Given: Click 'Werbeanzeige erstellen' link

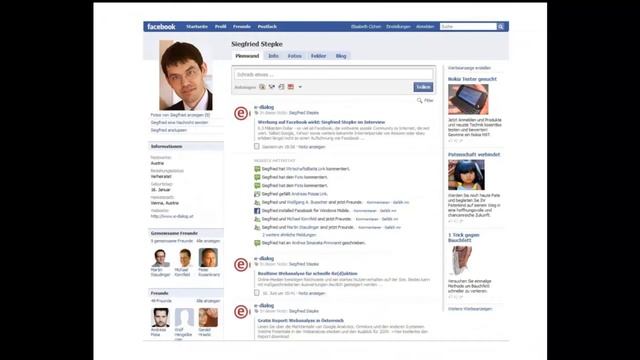Looking at the screenshot, I should coord(469,68).
